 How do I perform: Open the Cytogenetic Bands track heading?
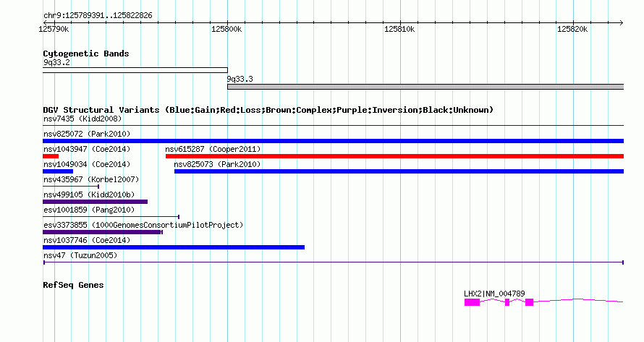[x=86, y=54]
